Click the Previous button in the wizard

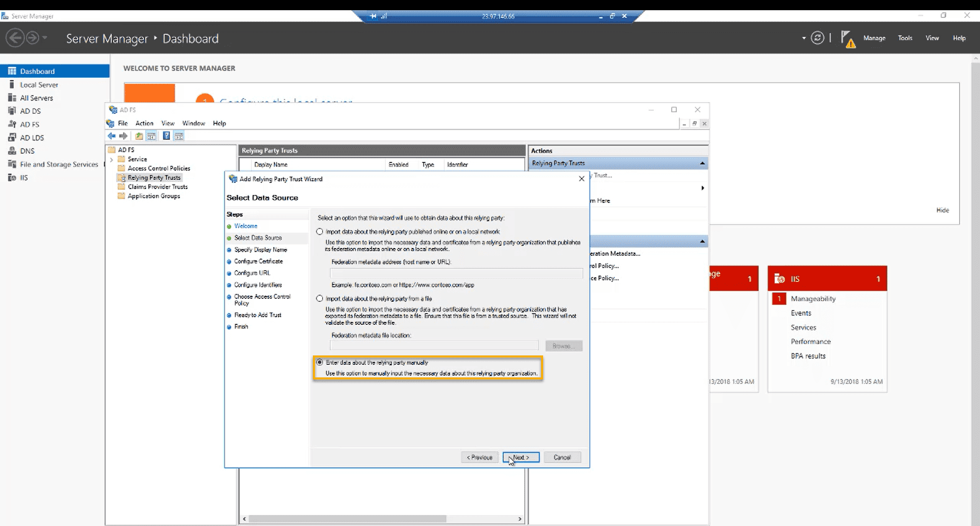tap(479, 458)
